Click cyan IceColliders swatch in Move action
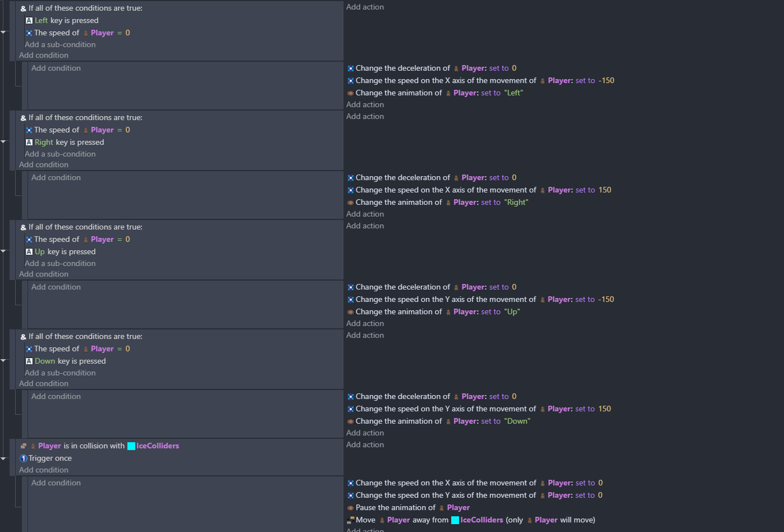Image resolution: width=784 pixels, height=532 pixels. pos(455,520)
